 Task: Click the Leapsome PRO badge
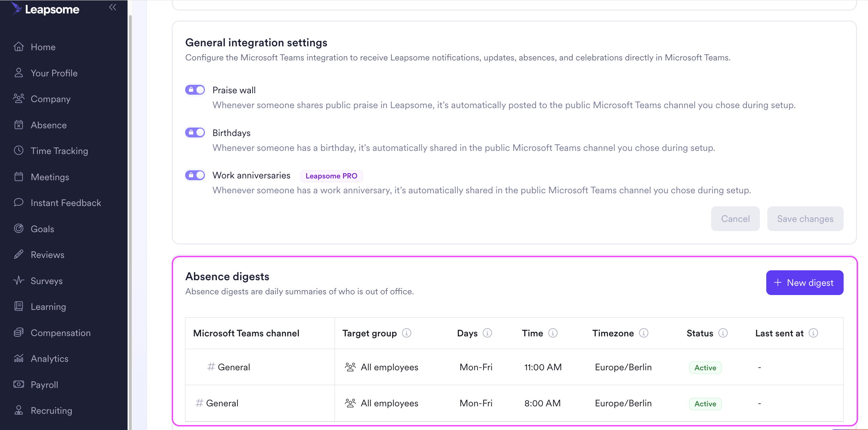(x=331, y=176)
